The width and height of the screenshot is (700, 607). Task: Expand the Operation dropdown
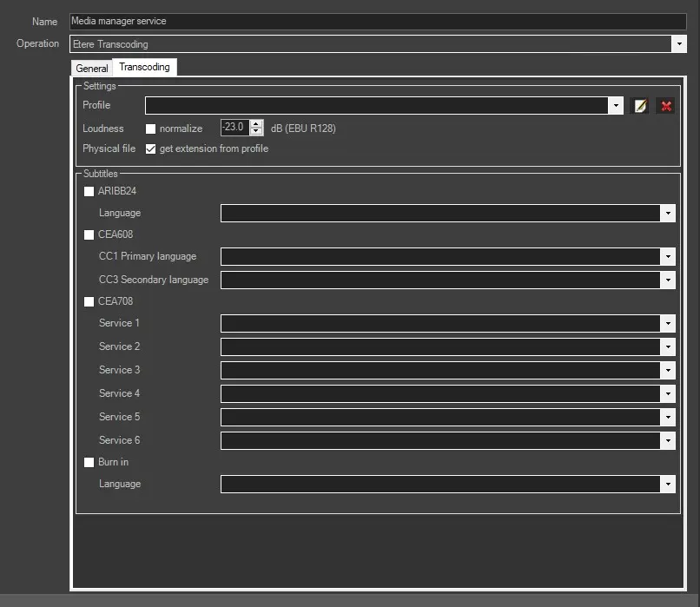point(678,44)
